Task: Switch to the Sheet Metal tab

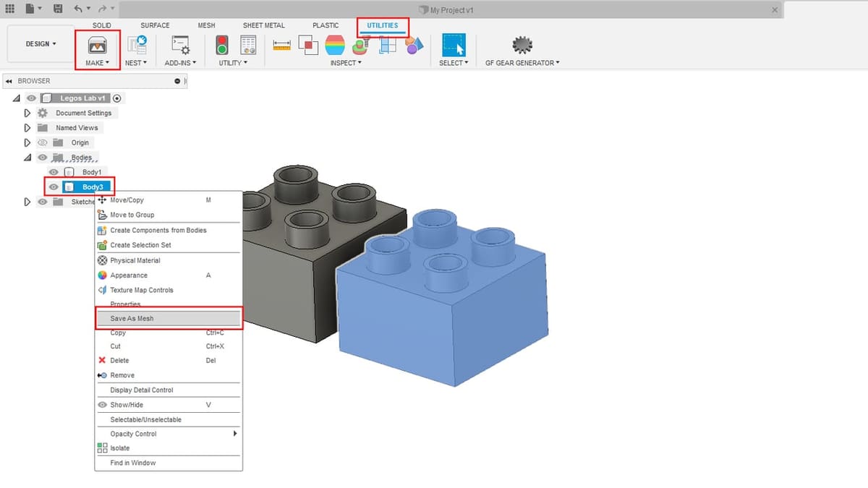Action: pos(263,25)
